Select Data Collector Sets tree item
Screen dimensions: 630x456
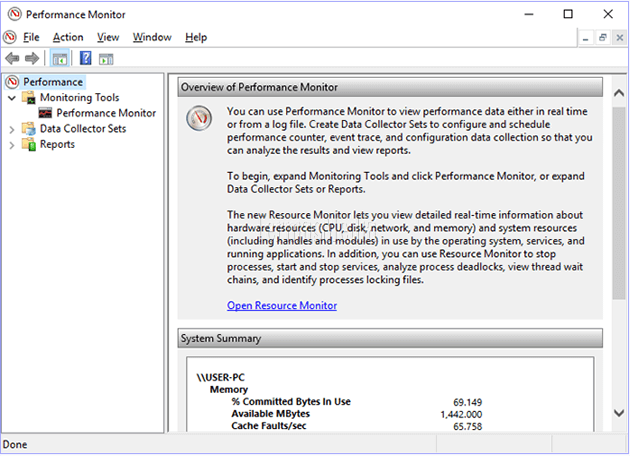point(83,129)
